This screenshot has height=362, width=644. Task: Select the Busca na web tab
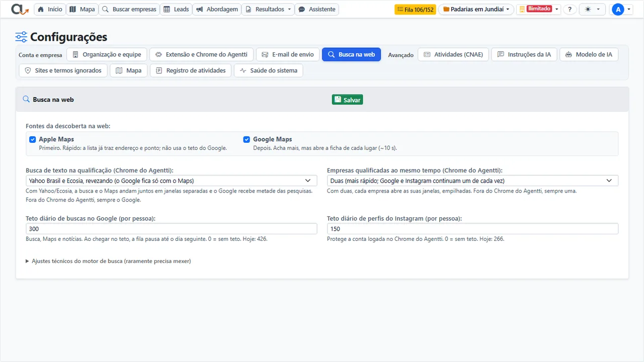pyautogui.click(x=351, y=54)
